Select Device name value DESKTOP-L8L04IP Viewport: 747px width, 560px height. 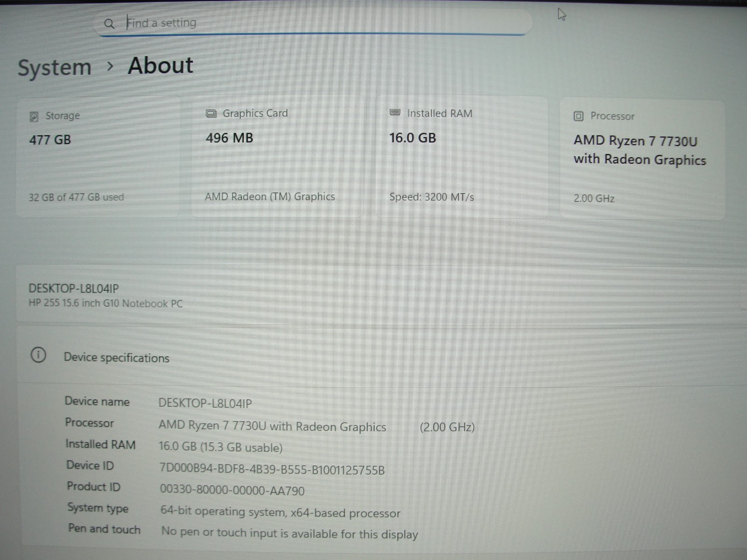205,403
